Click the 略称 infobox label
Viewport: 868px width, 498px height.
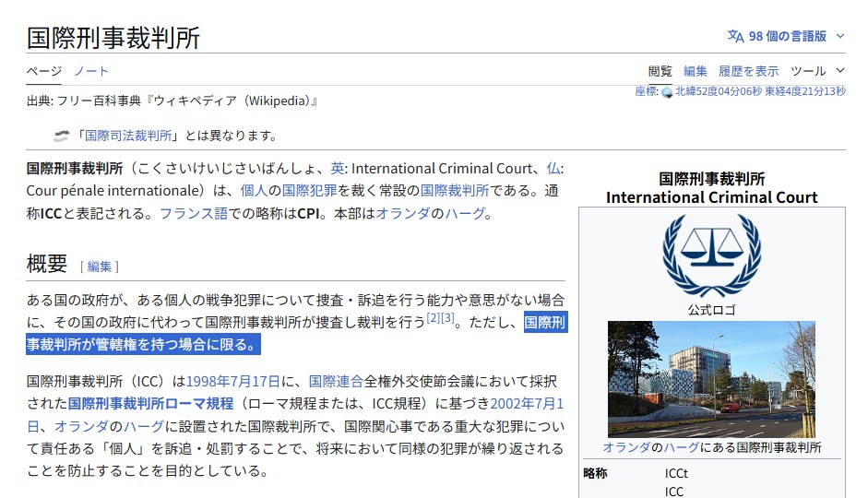coord(595,473)
